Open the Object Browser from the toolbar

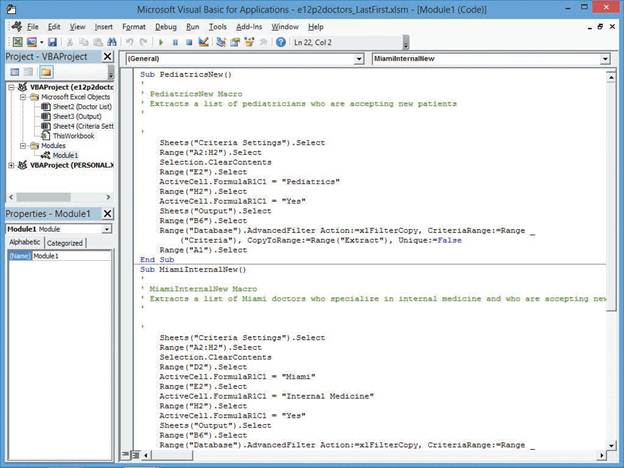tap(248, 42)
